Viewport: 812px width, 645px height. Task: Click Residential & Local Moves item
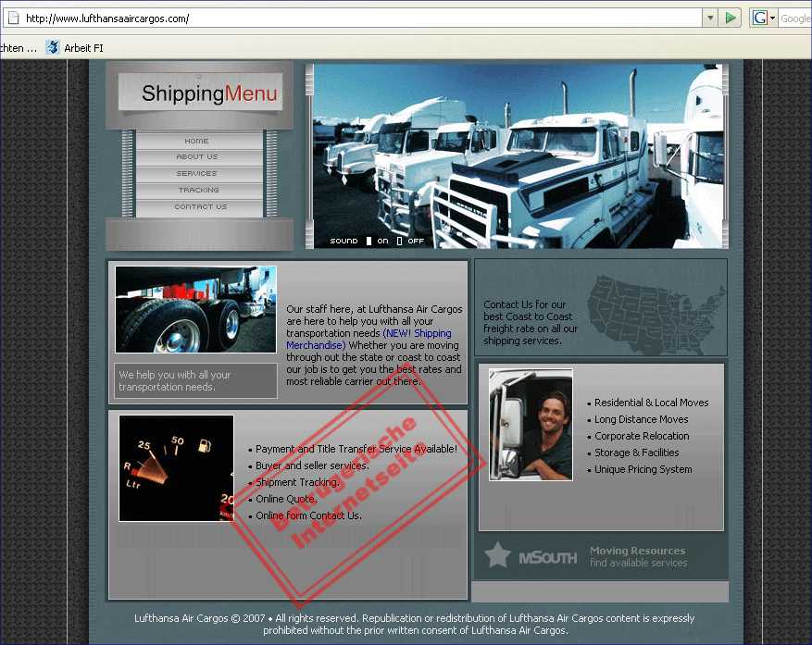tap(651, 403)
